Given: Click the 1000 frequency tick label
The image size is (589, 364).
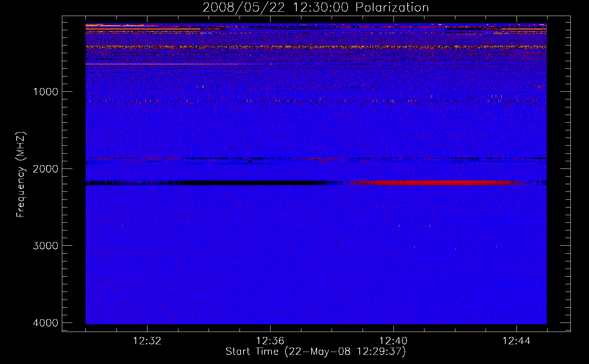Looking at the screenshot, I should tap(46, 91).
